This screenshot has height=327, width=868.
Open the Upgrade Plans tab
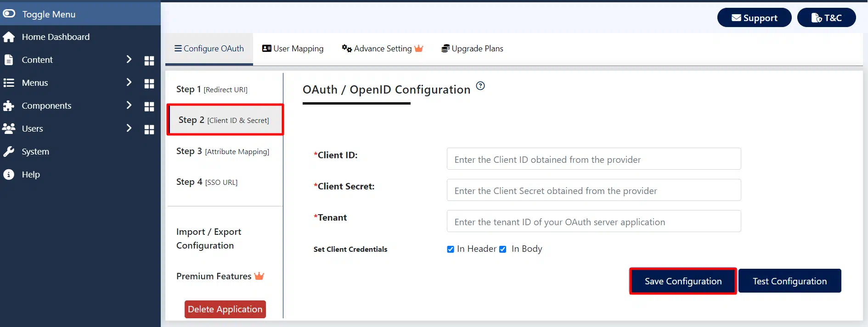click(x=472, y=49)
